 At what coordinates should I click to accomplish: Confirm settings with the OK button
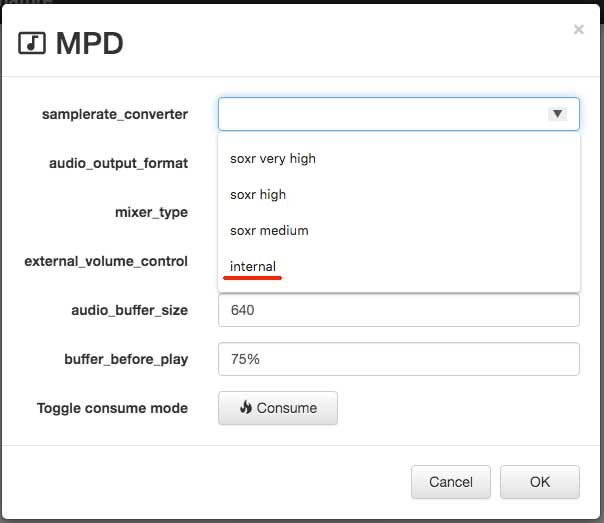(x=540, y=482)
